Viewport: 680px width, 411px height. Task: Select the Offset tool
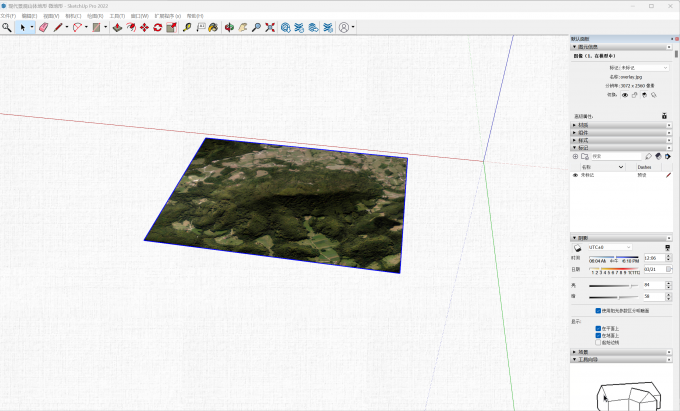(131, 27)
